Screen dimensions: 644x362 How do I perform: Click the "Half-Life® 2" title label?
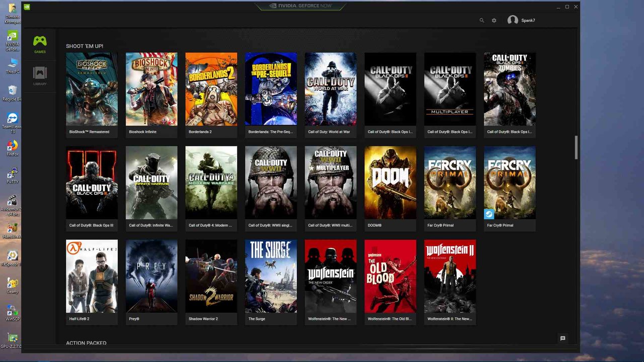[x=79, y=319]
